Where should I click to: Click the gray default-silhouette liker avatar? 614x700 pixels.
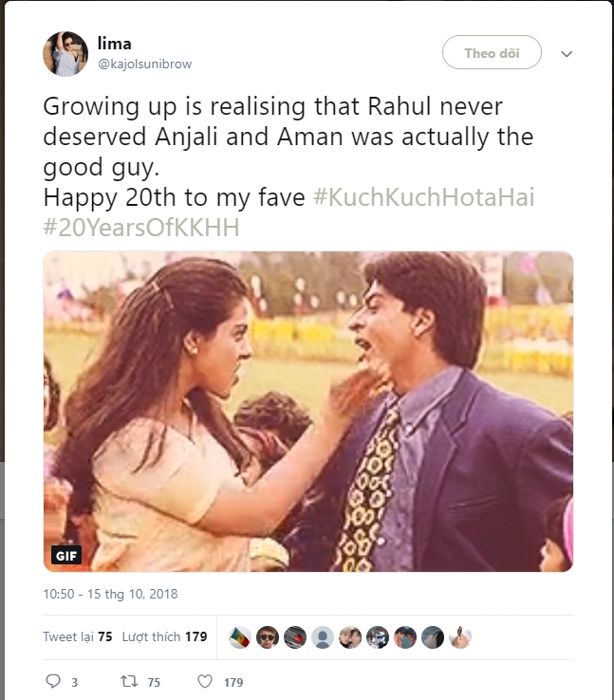point(323,636)
